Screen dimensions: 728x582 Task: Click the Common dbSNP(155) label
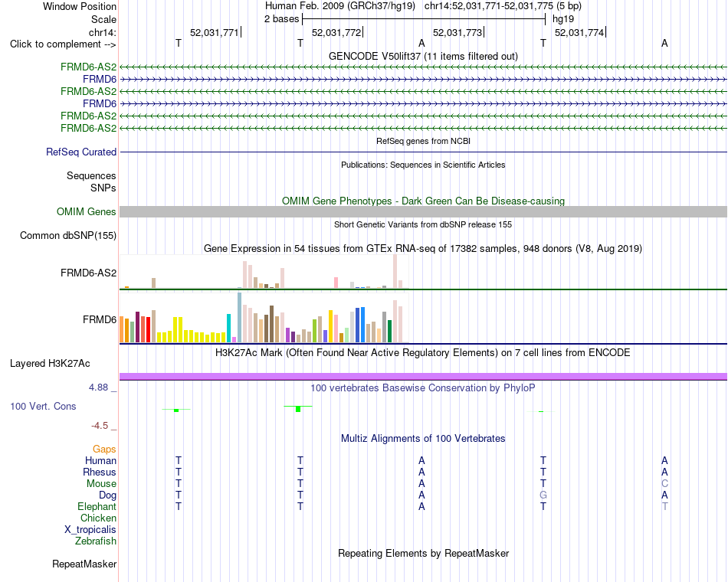click(x=67, y=235)
